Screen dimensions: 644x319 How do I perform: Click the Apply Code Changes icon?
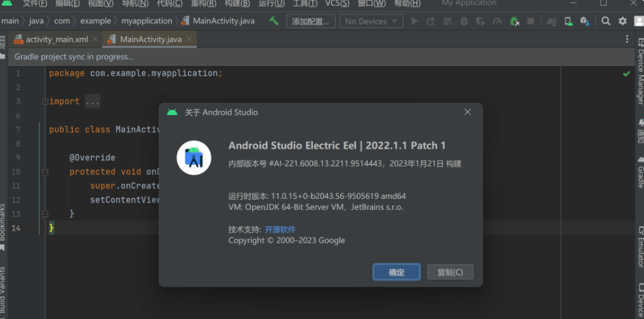click(448, 21)
